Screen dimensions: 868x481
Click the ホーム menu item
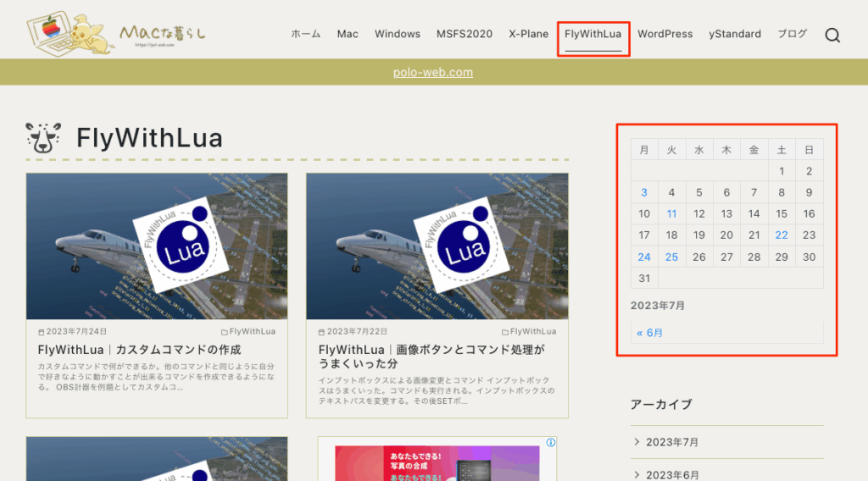(305, 34)
